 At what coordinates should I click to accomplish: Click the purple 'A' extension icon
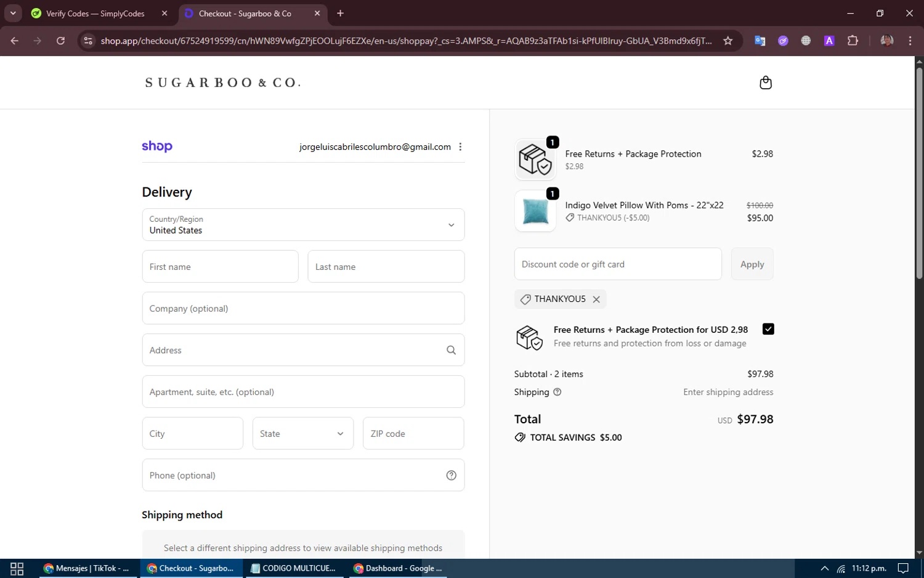point(829,41)
